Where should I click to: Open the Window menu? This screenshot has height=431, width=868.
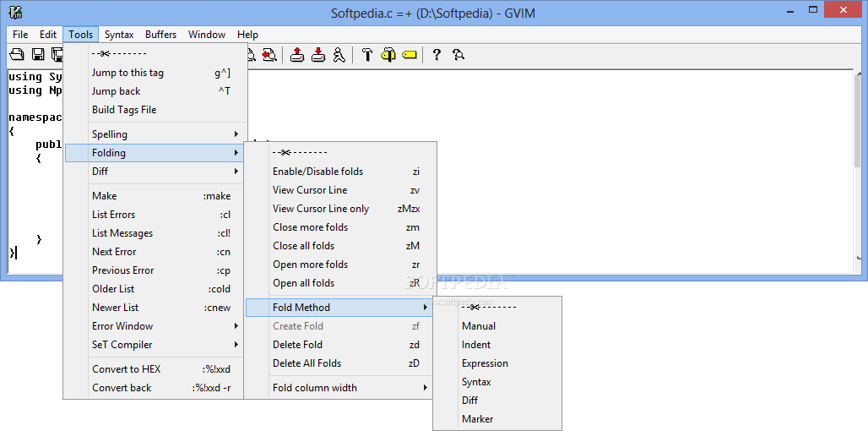pos(207,35)
